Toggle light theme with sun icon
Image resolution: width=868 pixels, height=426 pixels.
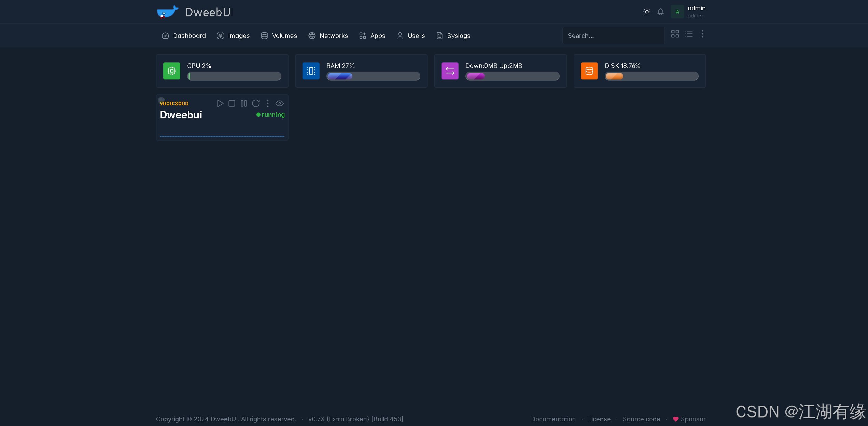pyautogui.click(x=647, y=12)
